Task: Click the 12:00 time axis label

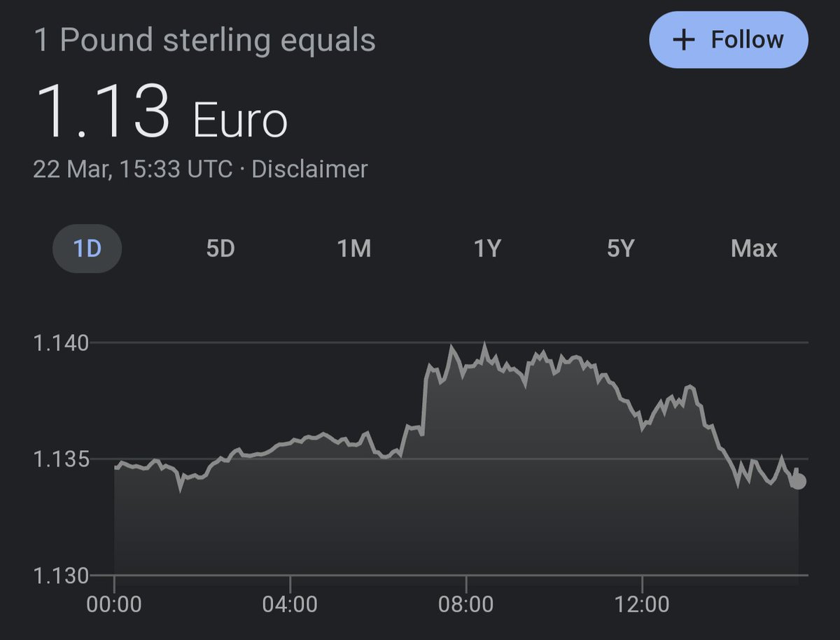Action: (643, 604)
